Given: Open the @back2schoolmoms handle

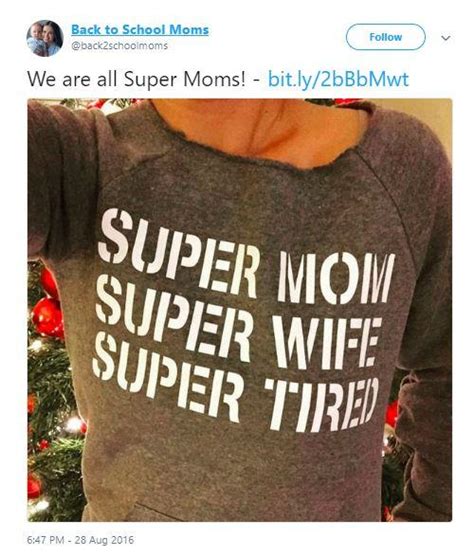Looking at the screenshot, I should 119,46.
